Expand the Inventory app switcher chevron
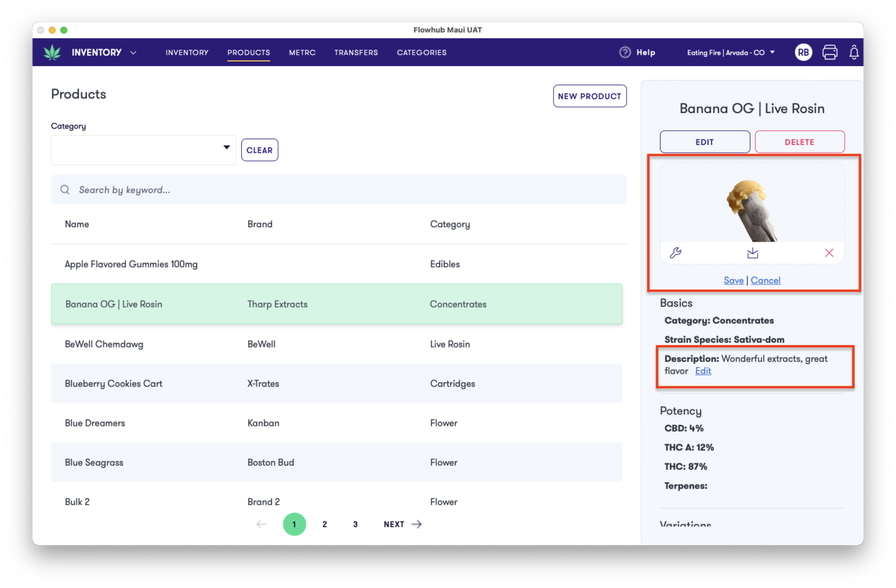 133,53
